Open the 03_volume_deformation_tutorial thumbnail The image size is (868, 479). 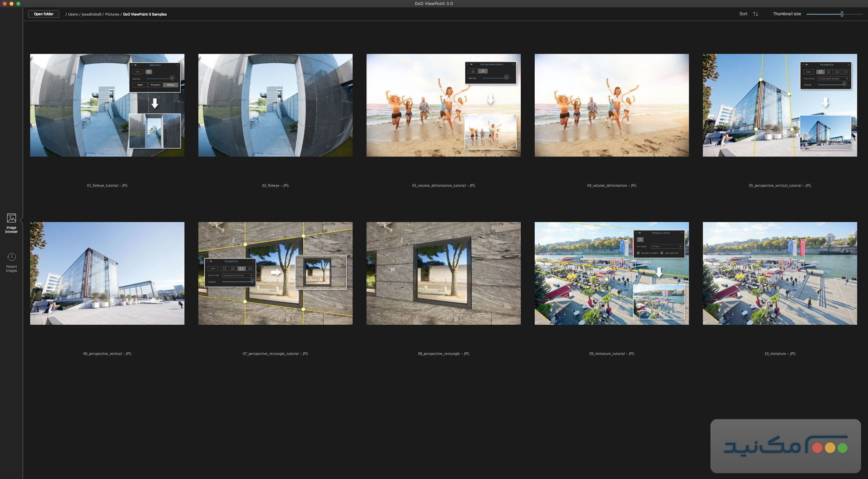(x=443, y=105)
